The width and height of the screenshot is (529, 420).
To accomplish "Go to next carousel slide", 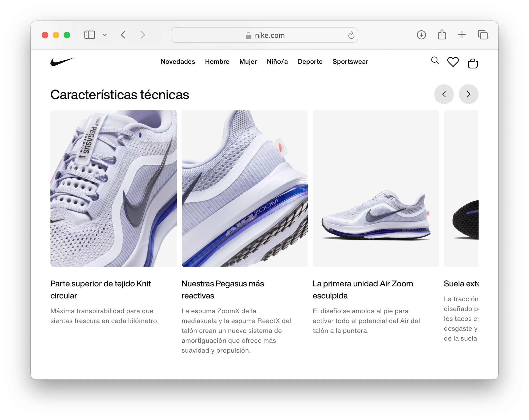I will coord(468,94).
